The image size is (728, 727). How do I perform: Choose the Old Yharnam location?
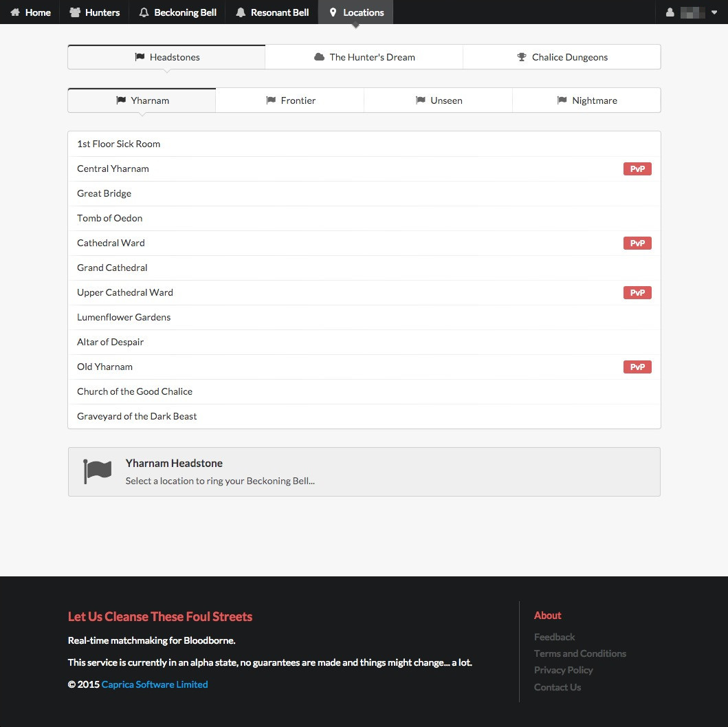click(x=364, y=367)
